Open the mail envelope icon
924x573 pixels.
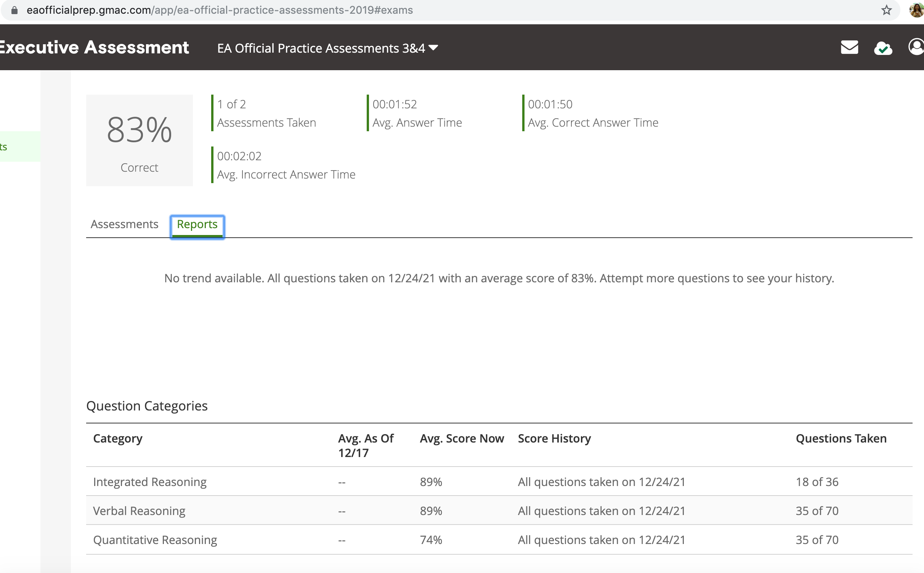(849, 48)
